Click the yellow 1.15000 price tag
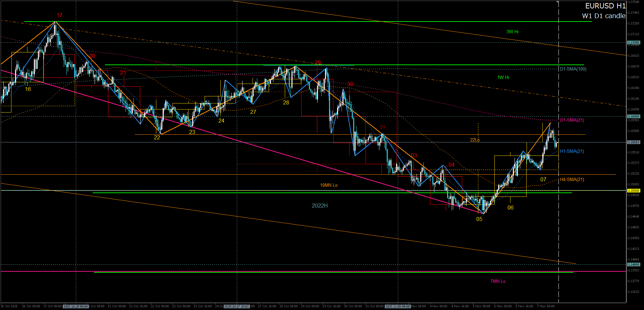 tap(634, 191)
